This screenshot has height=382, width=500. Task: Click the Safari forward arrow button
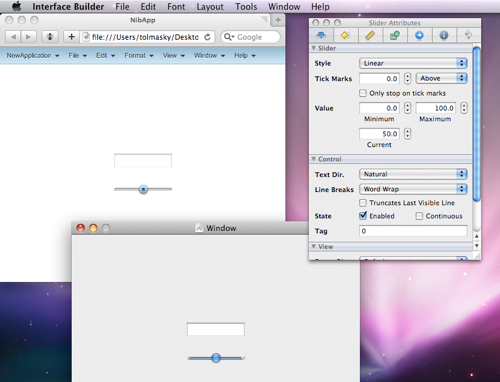coord(28,37)
